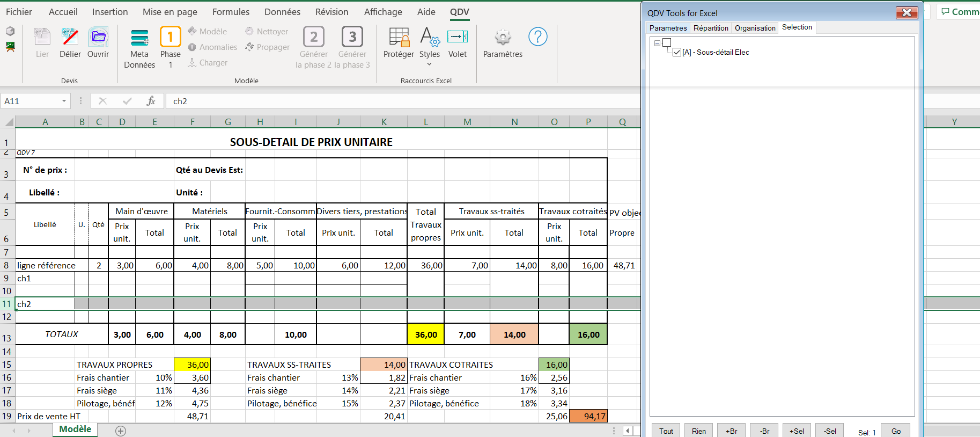
Task: Switch to Répartition tab in QDV Tools
Action: point(711,28)
